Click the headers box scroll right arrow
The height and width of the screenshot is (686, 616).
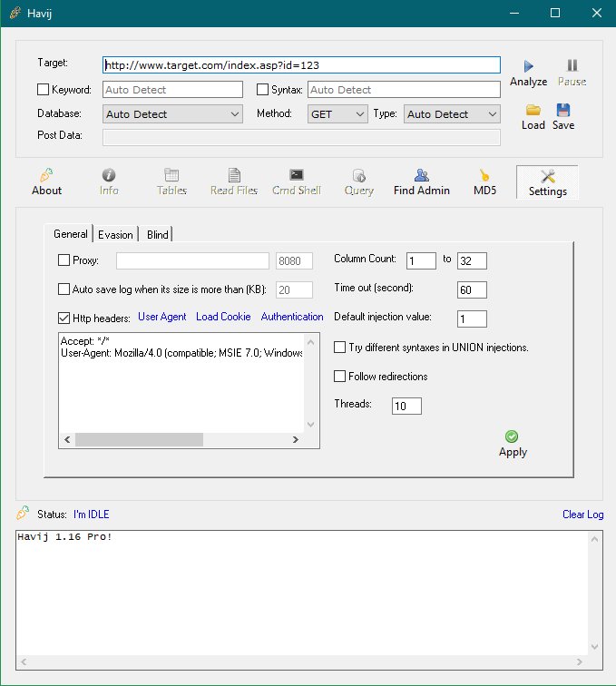[296, 440]
